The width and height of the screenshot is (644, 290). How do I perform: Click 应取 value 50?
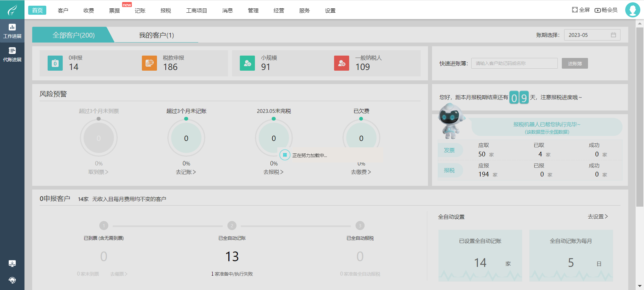point(482,154)
